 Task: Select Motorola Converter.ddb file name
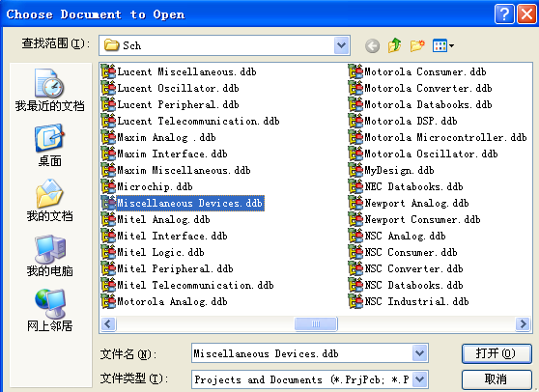(428, 88)
